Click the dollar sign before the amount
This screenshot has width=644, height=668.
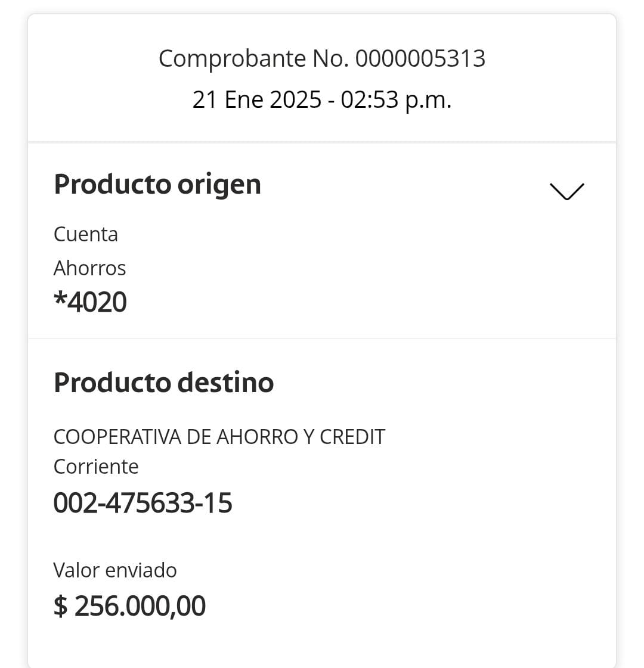(x=60, y=606)
